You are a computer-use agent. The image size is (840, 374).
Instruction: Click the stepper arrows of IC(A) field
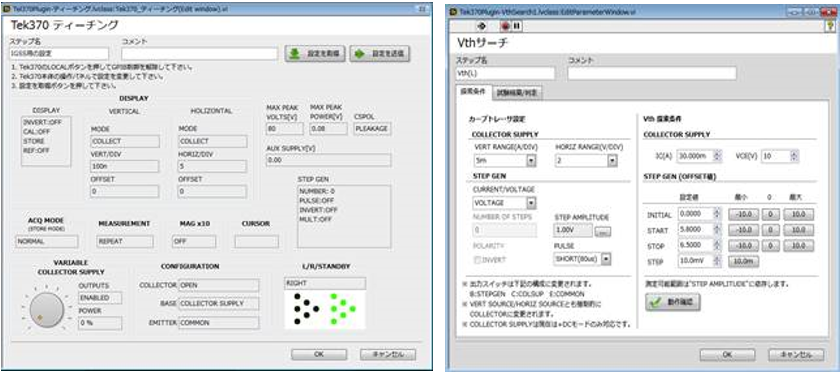718,156
